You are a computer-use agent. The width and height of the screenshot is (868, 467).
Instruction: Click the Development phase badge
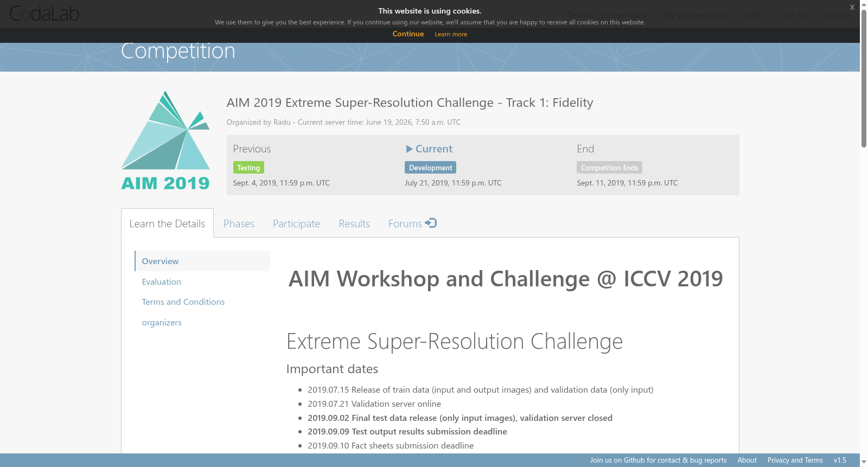(430, 168)
